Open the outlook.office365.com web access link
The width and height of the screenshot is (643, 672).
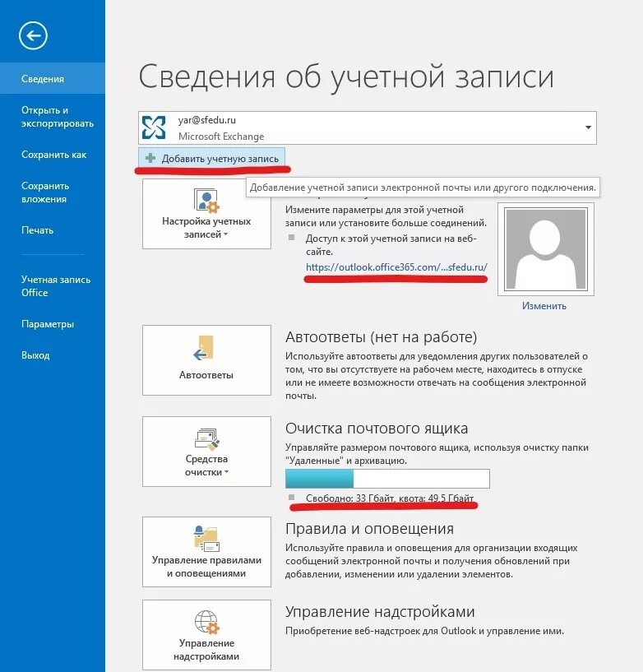pos(396,267)
